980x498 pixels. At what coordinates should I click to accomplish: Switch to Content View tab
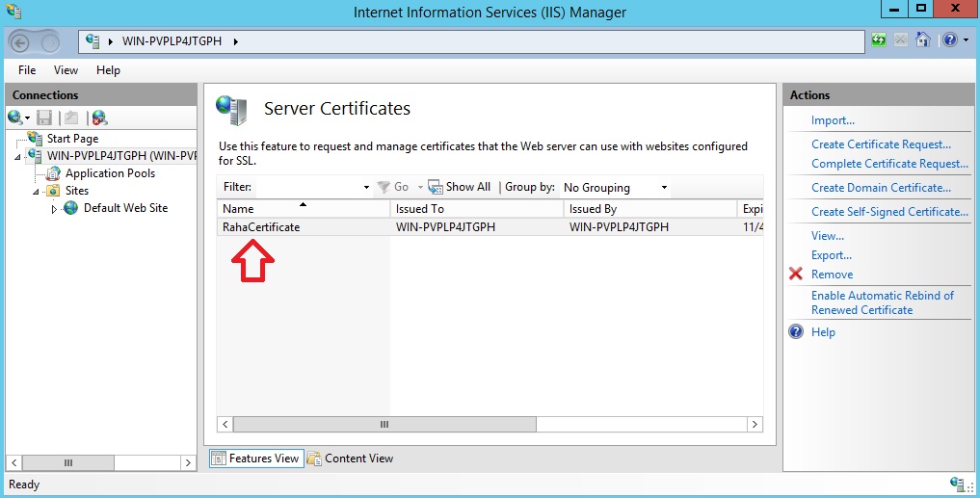click(x=350, y=459)
